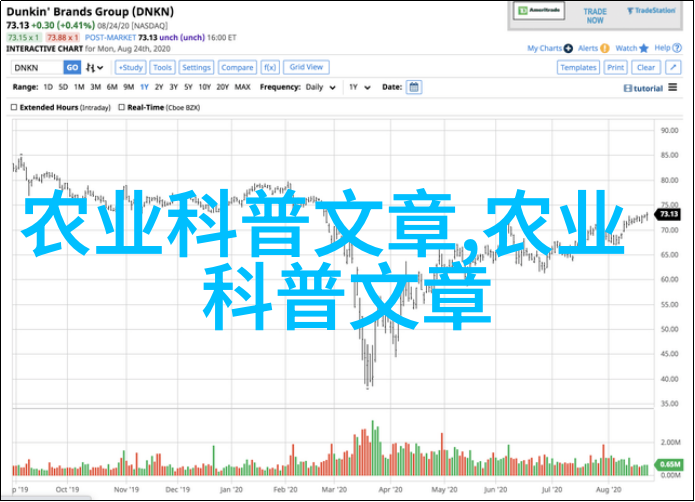The image size is (695, 502).
Task: Select the 1Y range
Action: [x=144, y=87]
